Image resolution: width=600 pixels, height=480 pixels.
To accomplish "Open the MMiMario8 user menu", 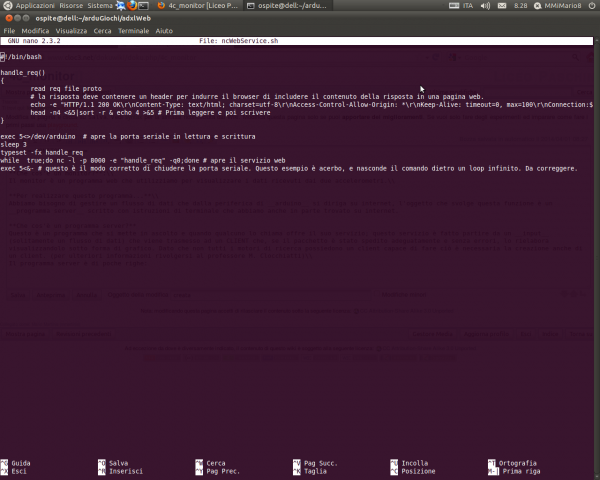I will tap(558, 5).
